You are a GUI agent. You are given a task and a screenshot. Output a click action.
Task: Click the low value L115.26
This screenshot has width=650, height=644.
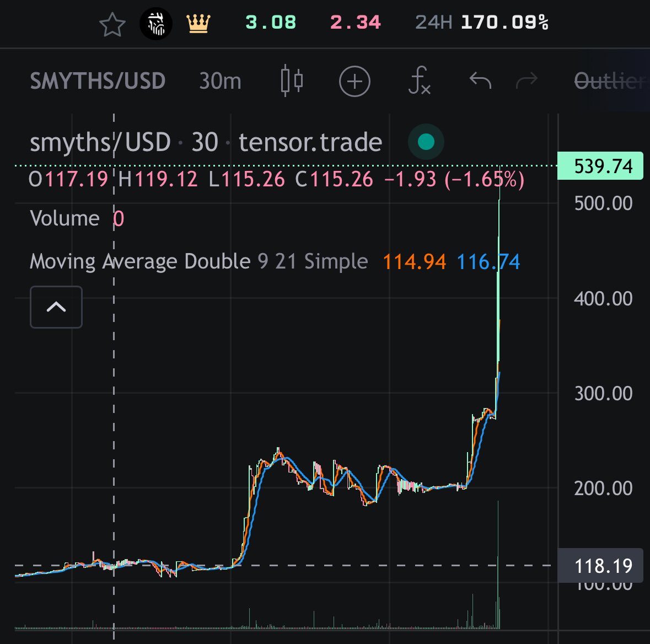[246, 180]
